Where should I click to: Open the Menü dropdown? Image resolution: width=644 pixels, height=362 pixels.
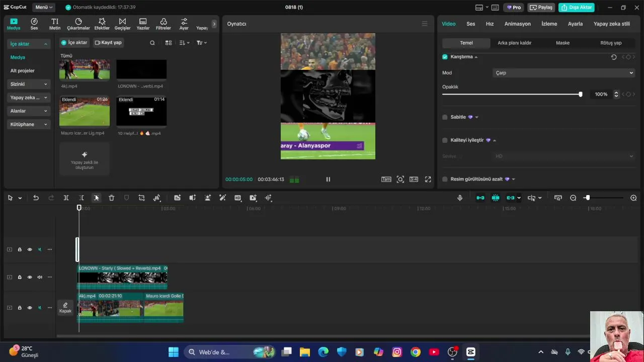tap(44, 8)
